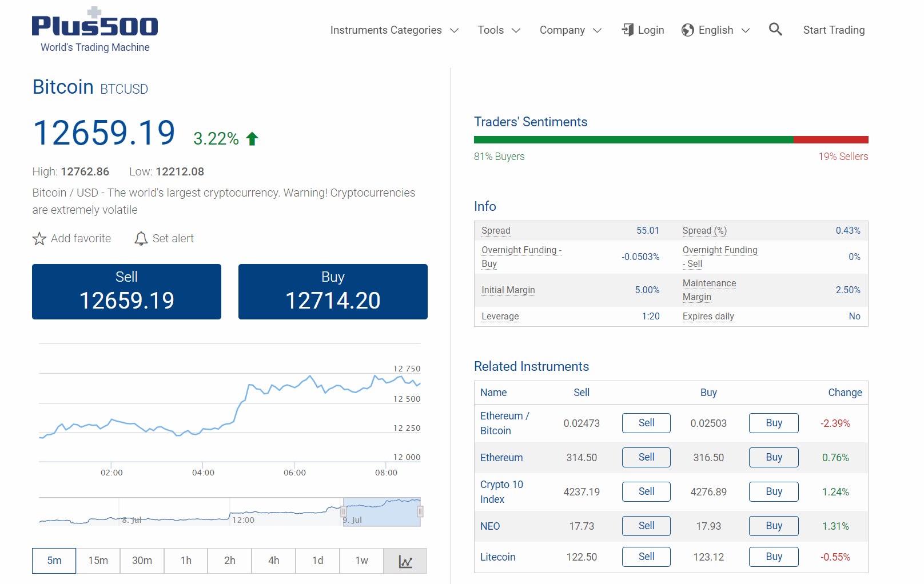Click the Leverage info label

coord(500,317)
